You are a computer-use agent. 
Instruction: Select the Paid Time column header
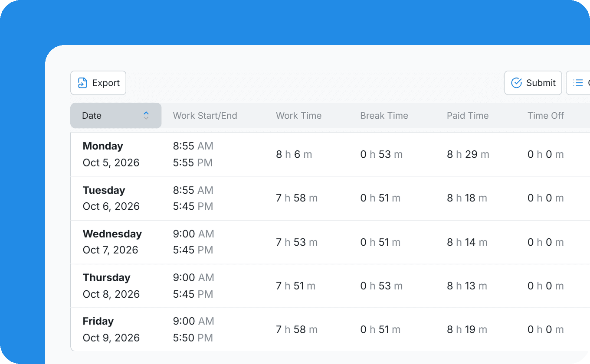(468, 116)
